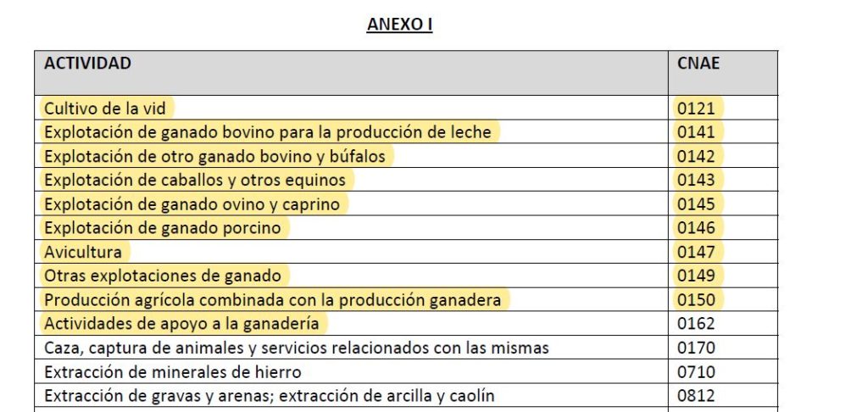The width and height of the screenshot is (868, 412).
Task: Select the CNAE column header
Action: click(698, 63)
